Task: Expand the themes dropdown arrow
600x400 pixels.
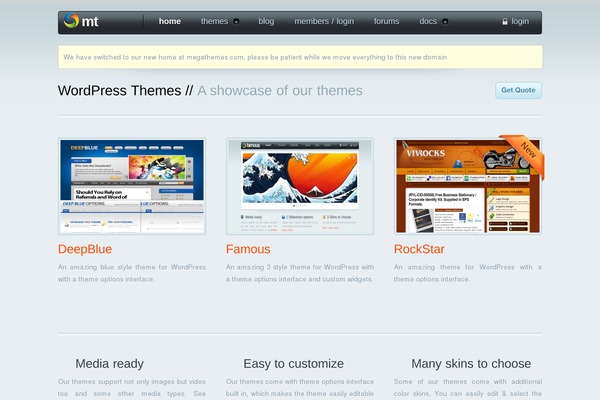Action: coord(236,22)
